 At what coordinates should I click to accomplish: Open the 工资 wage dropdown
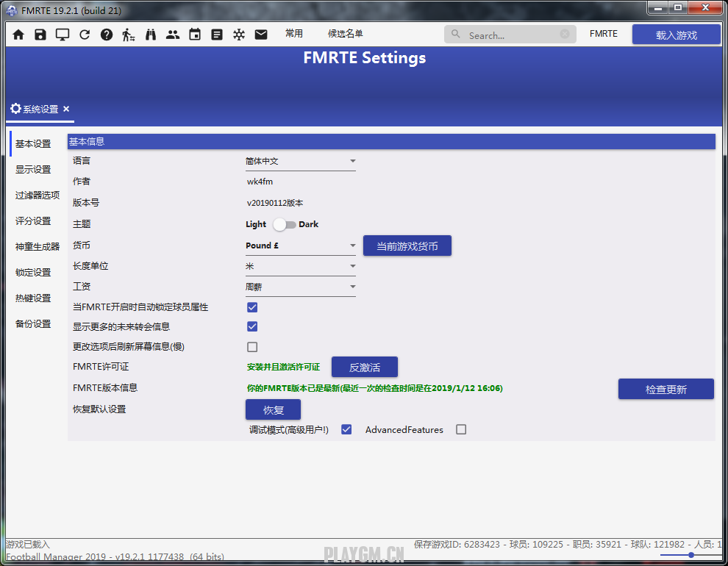[x=301, y=287]
